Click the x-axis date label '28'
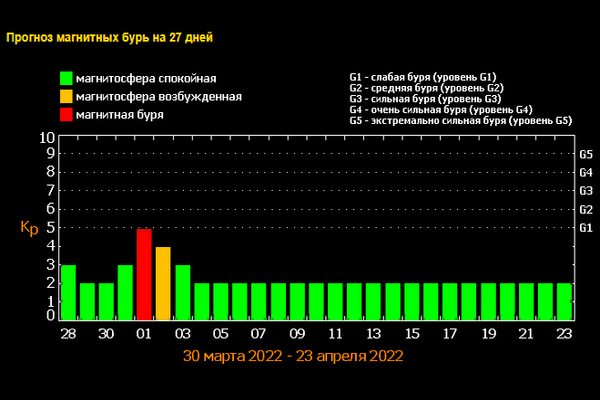600x400 pixels. pos(68,334)
